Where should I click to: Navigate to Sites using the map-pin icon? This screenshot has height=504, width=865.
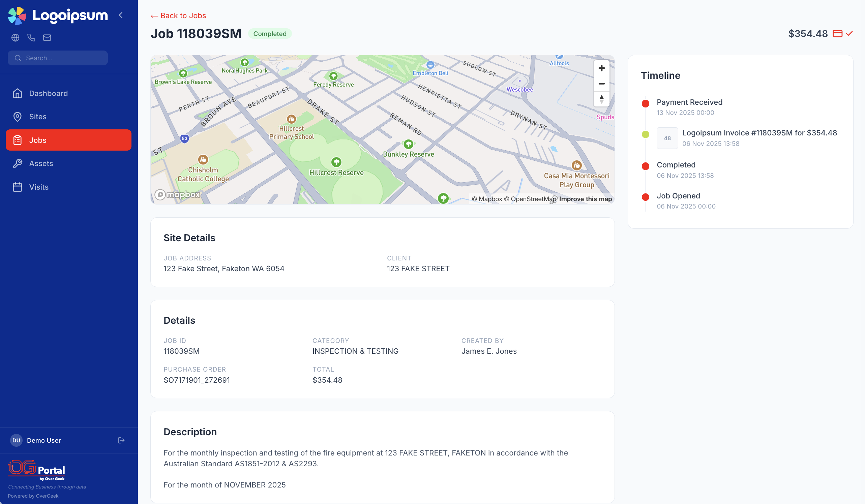(37, 117)
